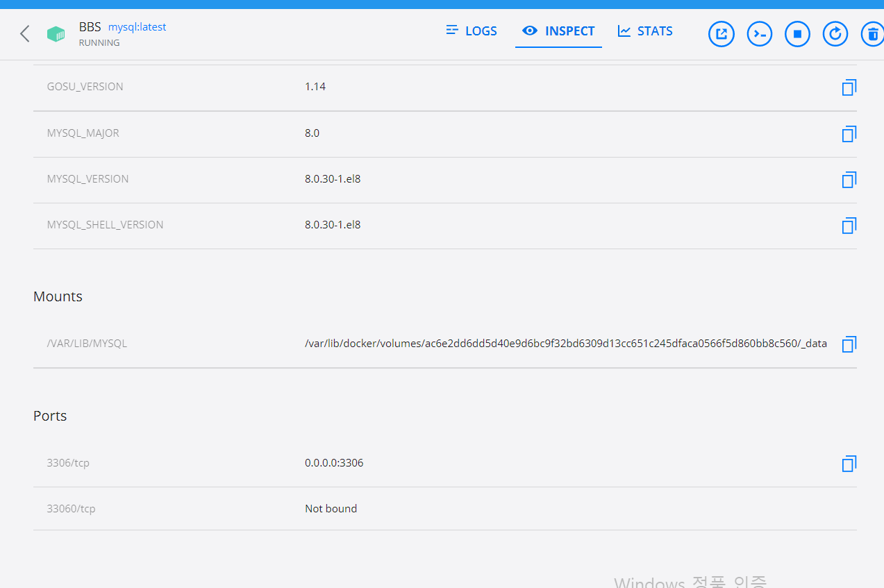Click the /VAR/LIB/MYSQL mount label
This screenshot has height=588, width=884.
pyautogui.click(x=87, y=343)
